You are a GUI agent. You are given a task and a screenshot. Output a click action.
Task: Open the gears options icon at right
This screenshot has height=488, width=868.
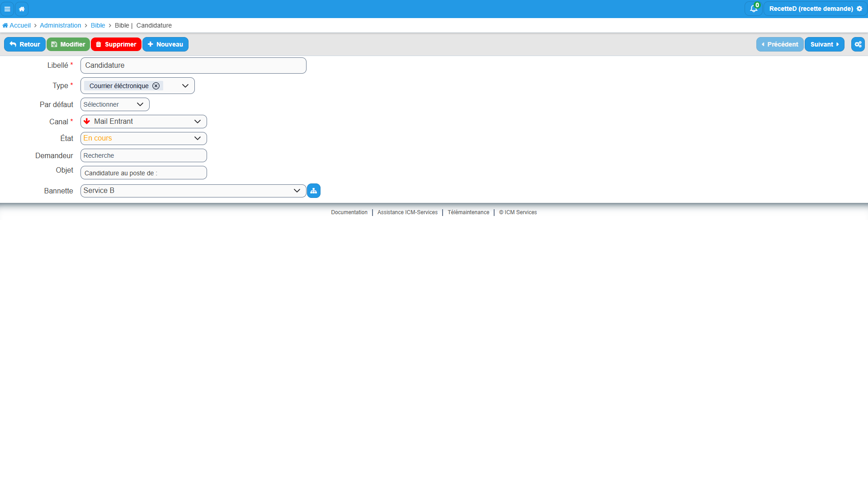(x=858, y=44)
